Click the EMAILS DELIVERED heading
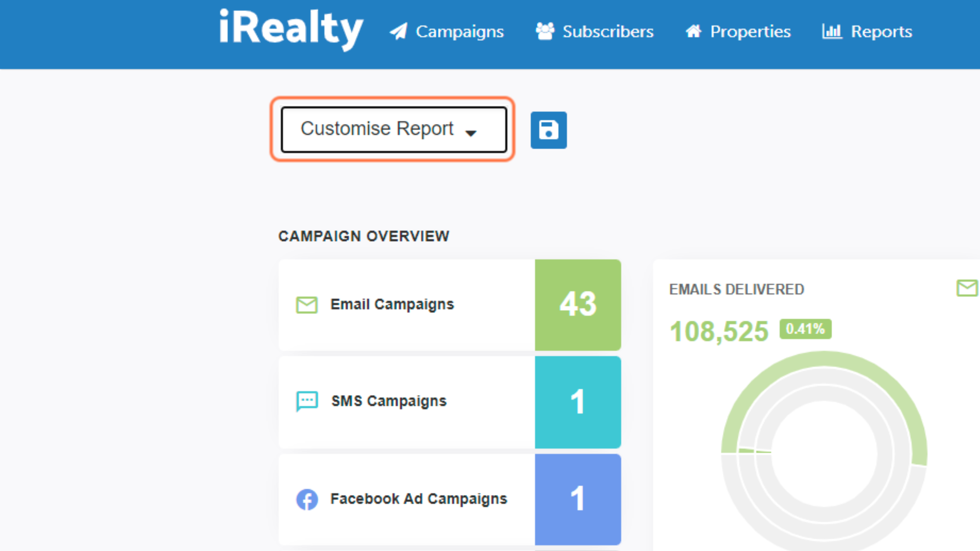 pos(737,289)
